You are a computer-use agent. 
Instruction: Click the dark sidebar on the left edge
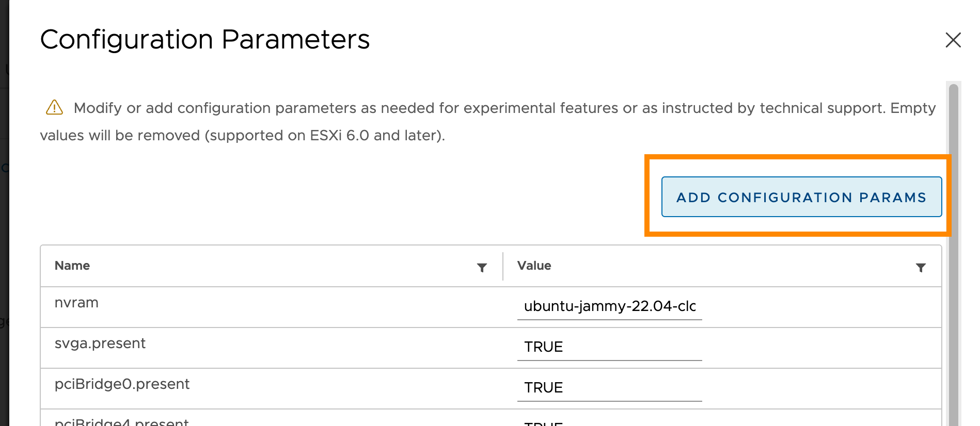coord(4,206)
